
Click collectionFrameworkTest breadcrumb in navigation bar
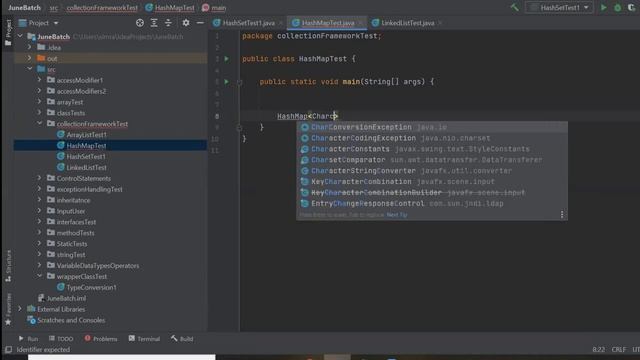click(x=102, y=8)
